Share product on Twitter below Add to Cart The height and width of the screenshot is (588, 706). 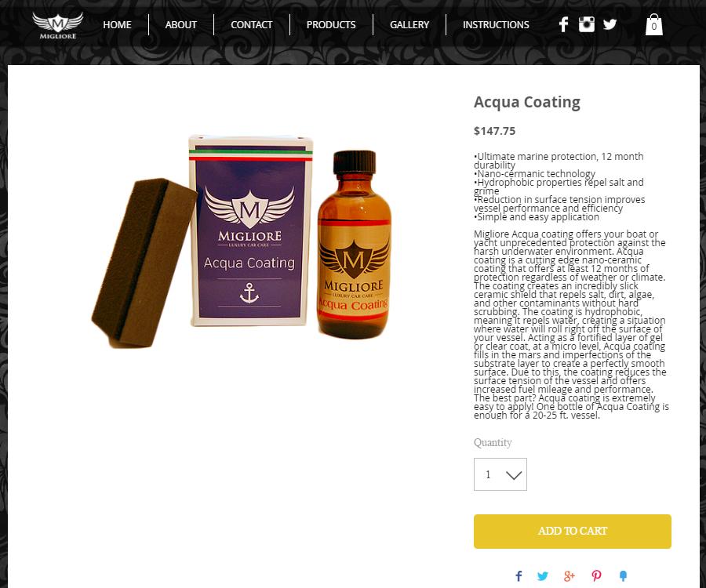click(543, 576)
